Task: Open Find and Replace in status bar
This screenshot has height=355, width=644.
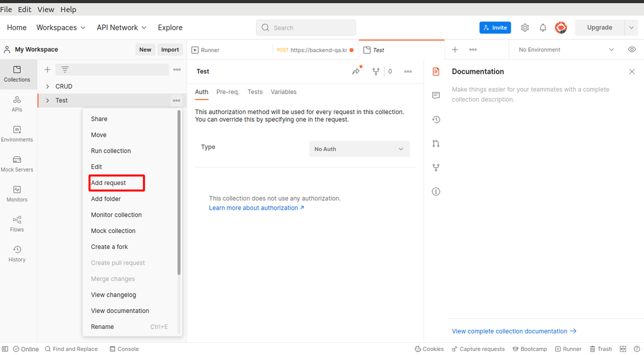Action: (x=71, y=349)
